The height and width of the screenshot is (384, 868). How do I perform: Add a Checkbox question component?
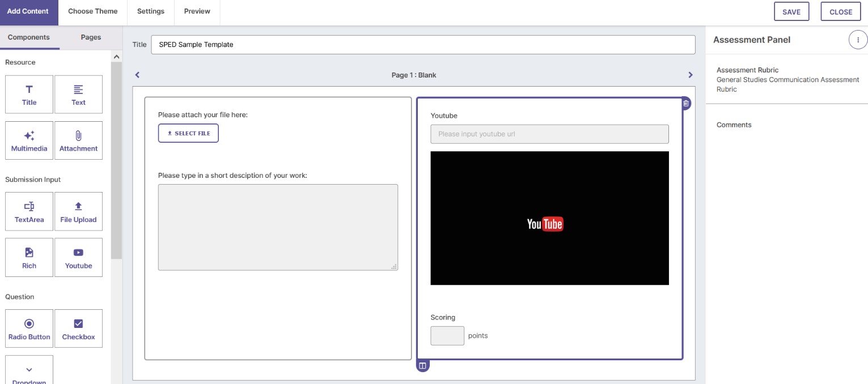point(78,328)
